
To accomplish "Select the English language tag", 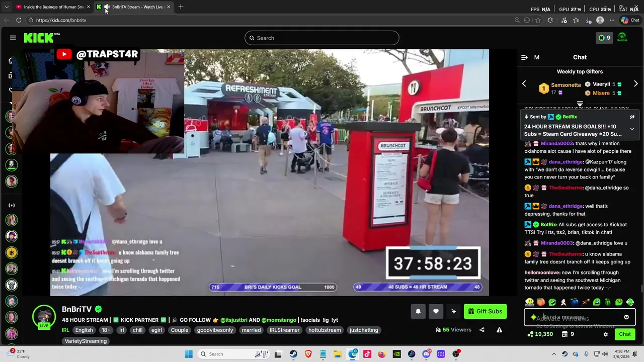I will point(84,330).
